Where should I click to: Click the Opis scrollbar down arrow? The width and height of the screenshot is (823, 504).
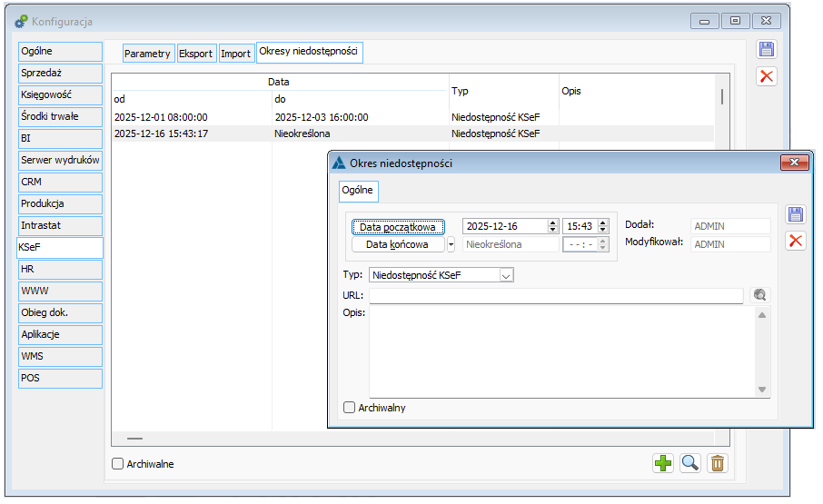[762, 390]
